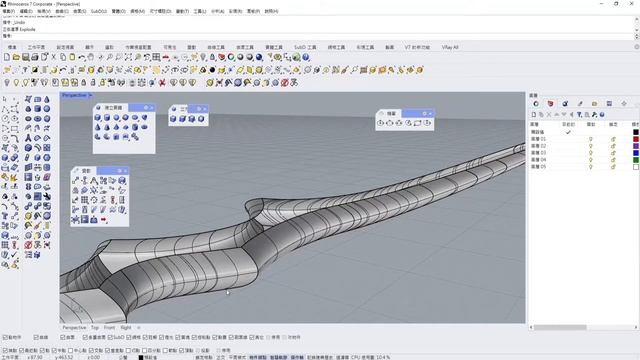
Task: Click the green color swatch of layer 04
Action: pyautogui.click(x=636, y=160)
